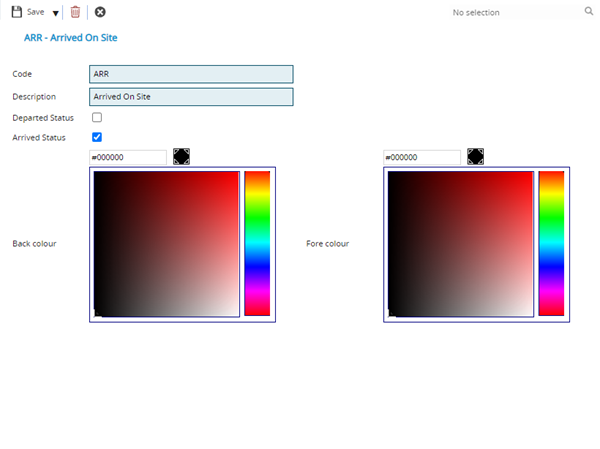Click the red trash delete icon
This screenshot has height=449, width=600.
(x=75, y=12)
